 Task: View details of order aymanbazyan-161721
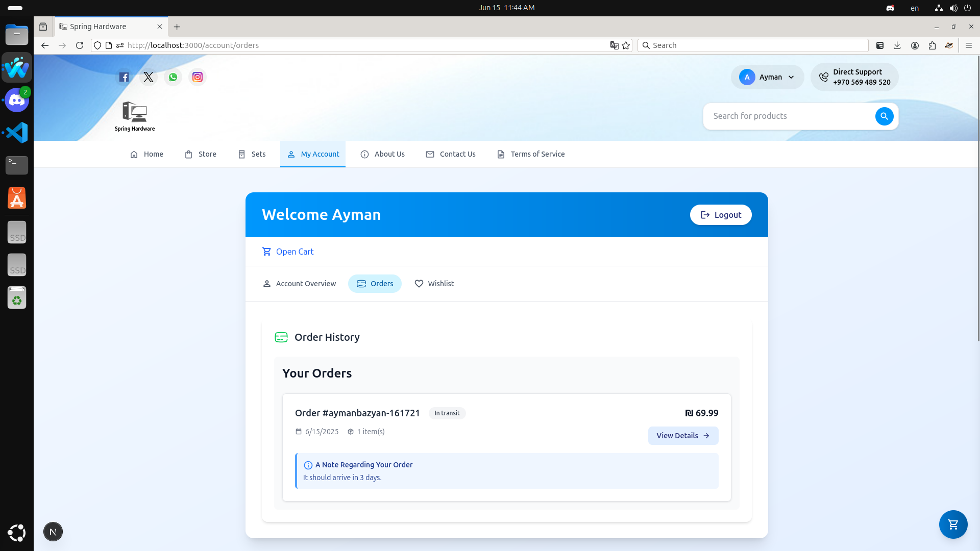[683, 436]
